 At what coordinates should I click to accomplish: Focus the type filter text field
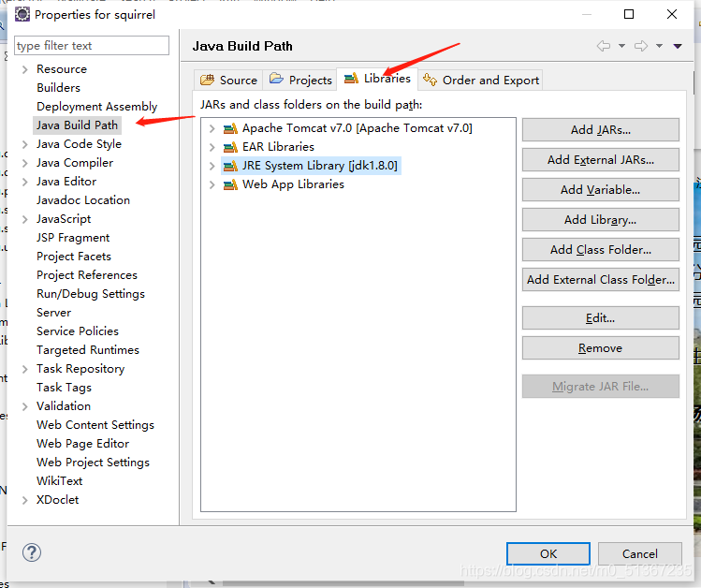(x=92, y=46)
